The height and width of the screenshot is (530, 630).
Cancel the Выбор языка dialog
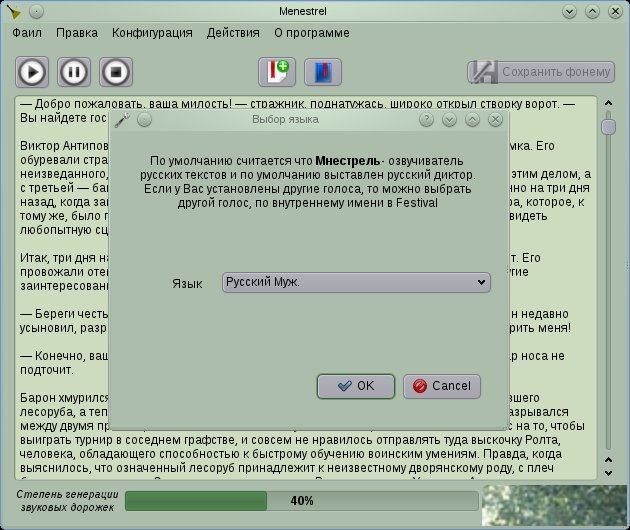tap(442, 386)
